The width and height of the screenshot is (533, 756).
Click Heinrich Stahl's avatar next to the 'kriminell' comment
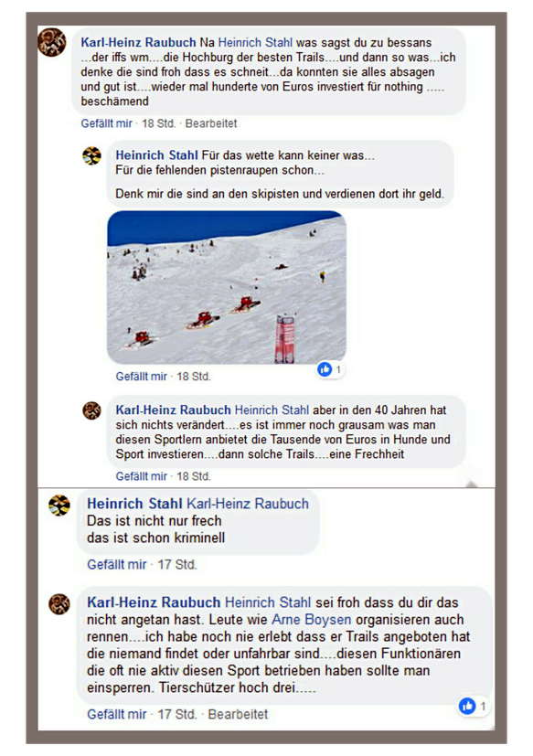click(x=59, y=506)
